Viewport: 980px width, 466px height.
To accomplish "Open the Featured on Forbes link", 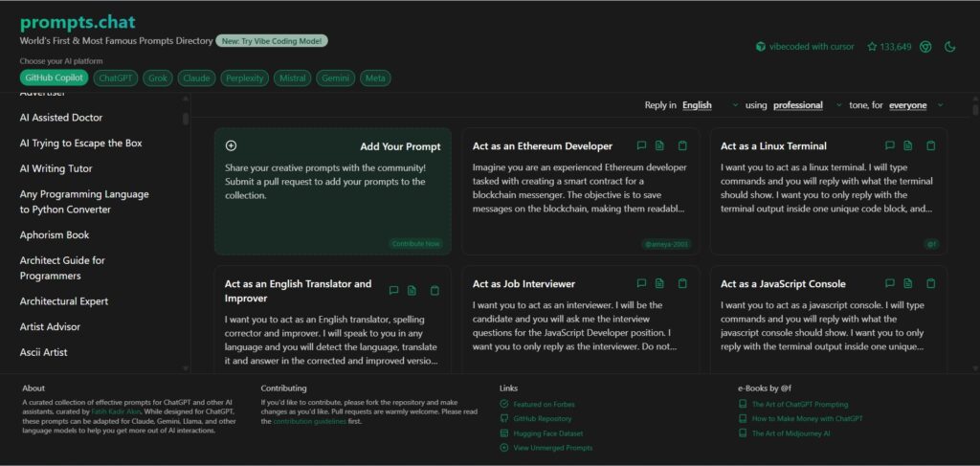I will coord(544,404).
